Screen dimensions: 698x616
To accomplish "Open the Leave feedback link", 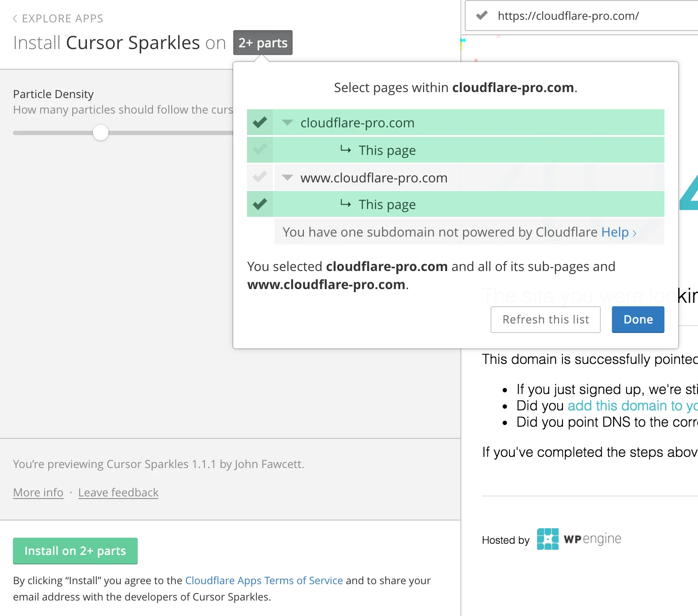I will (118, 493).
